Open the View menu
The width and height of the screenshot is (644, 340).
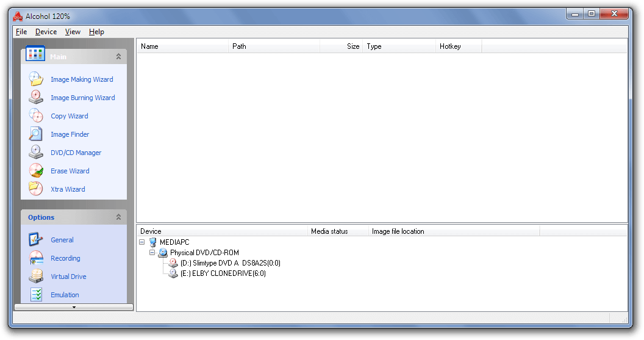point(73,32)
